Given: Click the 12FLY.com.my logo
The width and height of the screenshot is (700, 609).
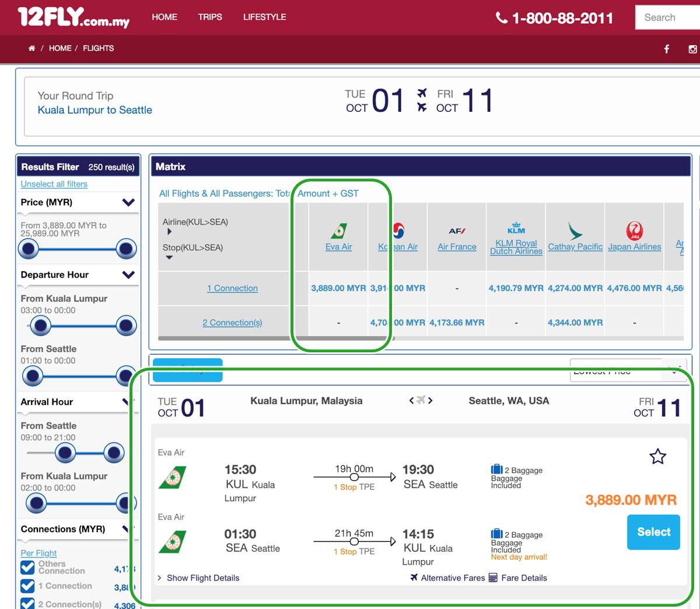Looking at the screenshot, I should [x=73, y=17].
